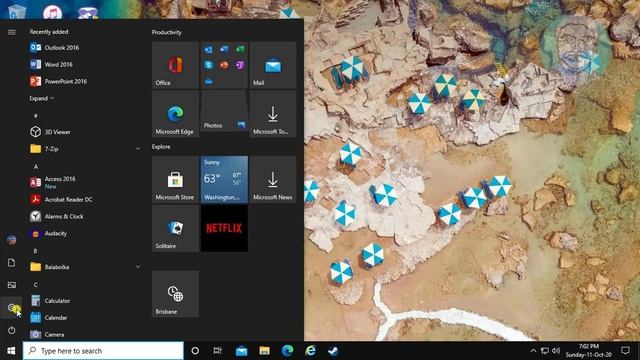Click the Microsoft To Do download tile

(273, 114)
